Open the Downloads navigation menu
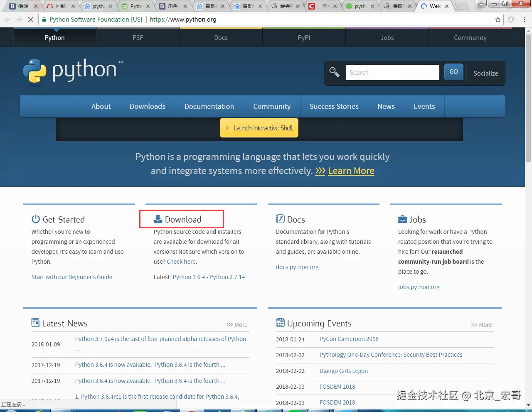 point(148,106)
